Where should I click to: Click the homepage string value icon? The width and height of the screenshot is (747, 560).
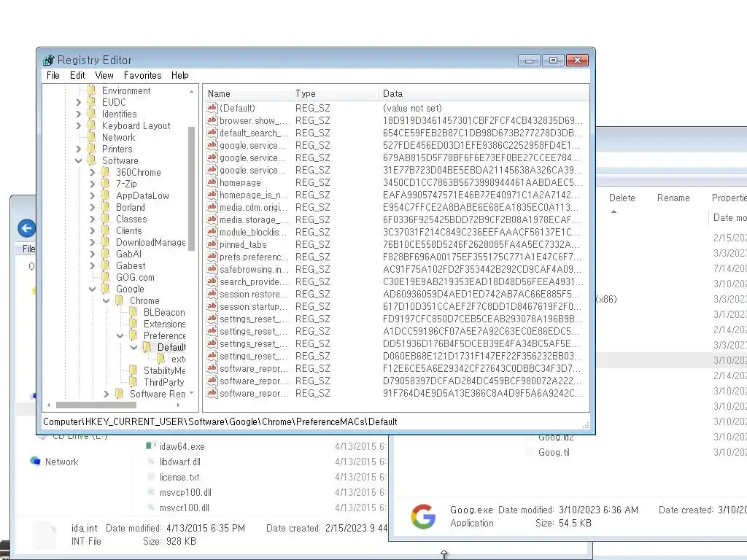pyautogui.click(x=212, y=182)
